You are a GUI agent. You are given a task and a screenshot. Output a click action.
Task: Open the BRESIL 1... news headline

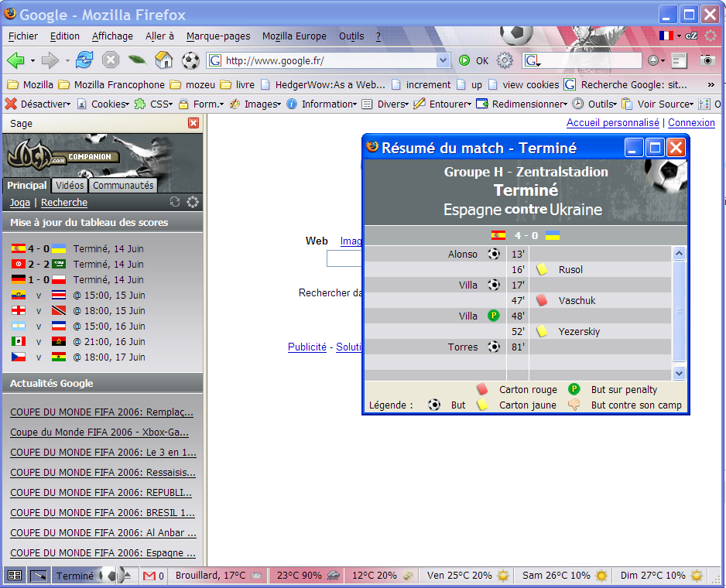(102, 513)
